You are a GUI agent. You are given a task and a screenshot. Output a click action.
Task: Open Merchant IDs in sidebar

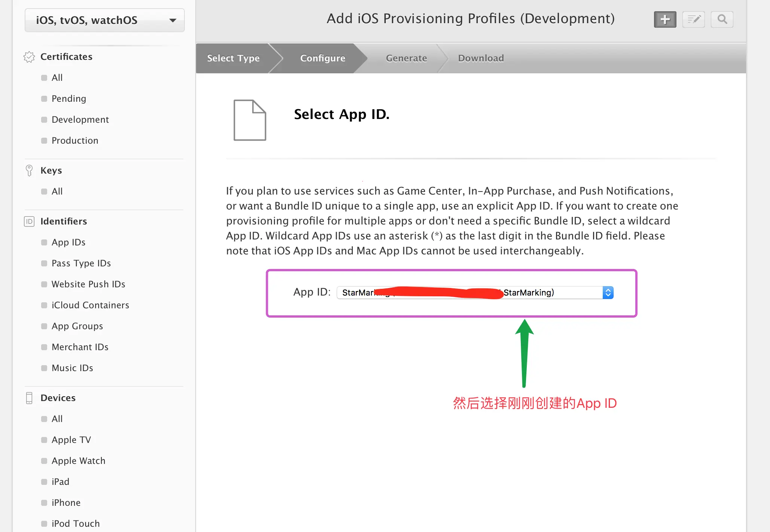80,347
